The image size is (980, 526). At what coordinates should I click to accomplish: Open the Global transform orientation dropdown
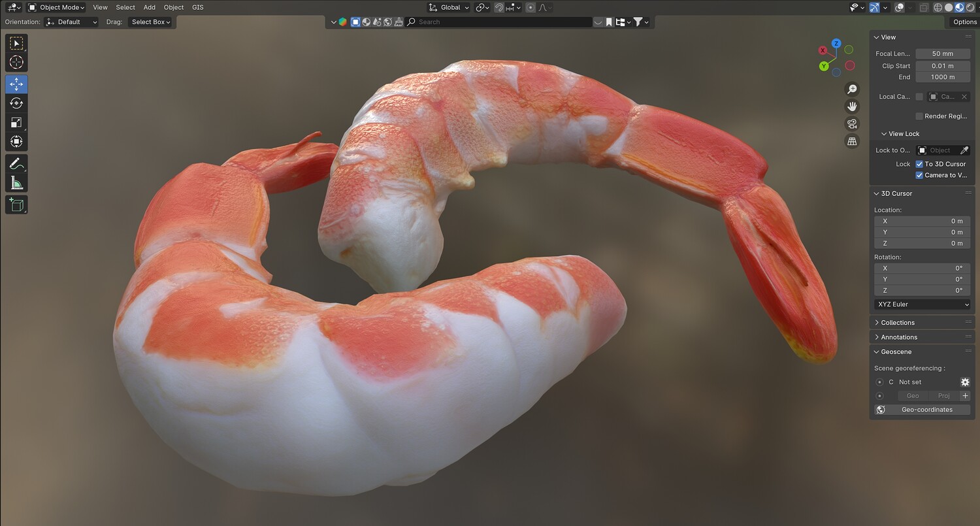coord(449,7)
